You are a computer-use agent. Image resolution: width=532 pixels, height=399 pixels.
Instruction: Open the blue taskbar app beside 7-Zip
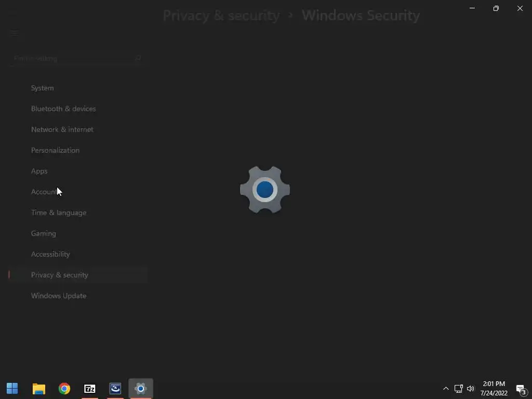click(x=115, y=389)
